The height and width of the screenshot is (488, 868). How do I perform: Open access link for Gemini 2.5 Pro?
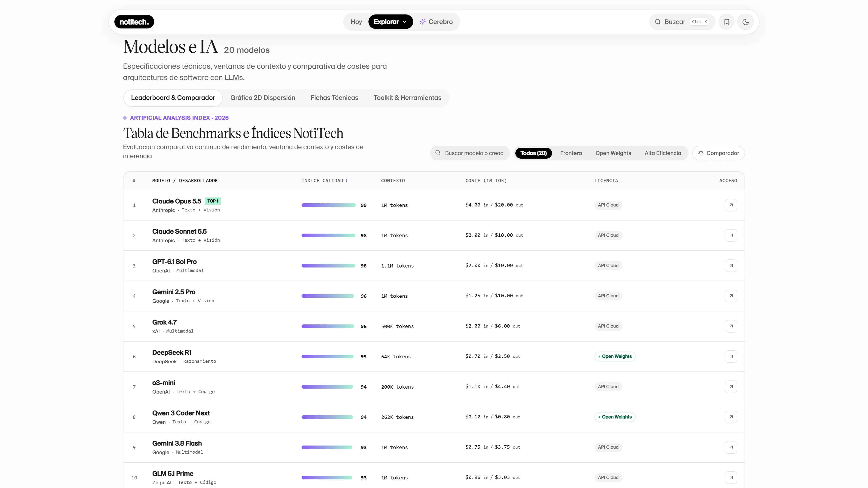tap(731, 296)
